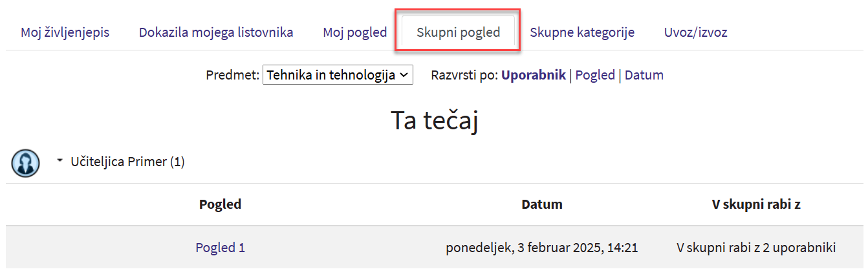The image size is (868, 278).
Task: Click the Ta tečaj heading
Action: coord(434,121)
